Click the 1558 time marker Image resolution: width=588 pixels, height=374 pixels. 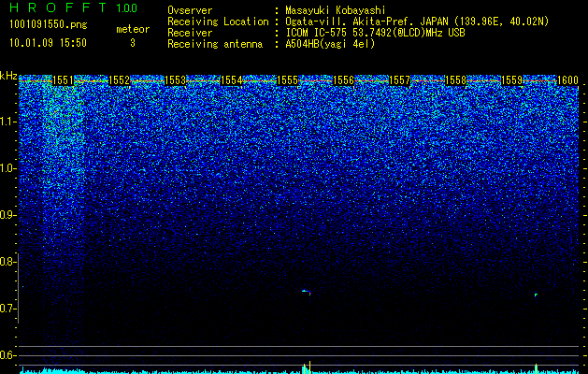tap(456, 80)
